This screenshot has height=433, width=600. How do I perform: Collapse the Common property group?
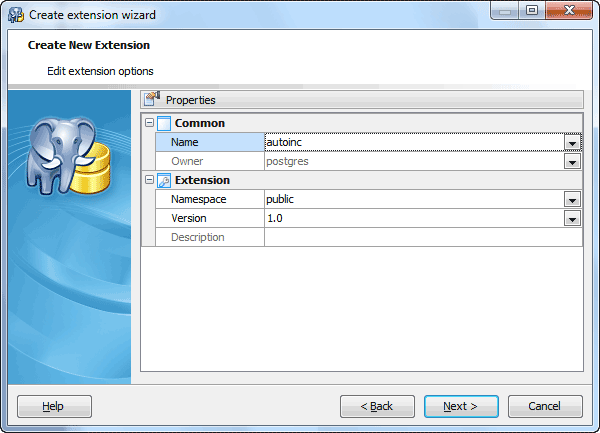point(149,124)
